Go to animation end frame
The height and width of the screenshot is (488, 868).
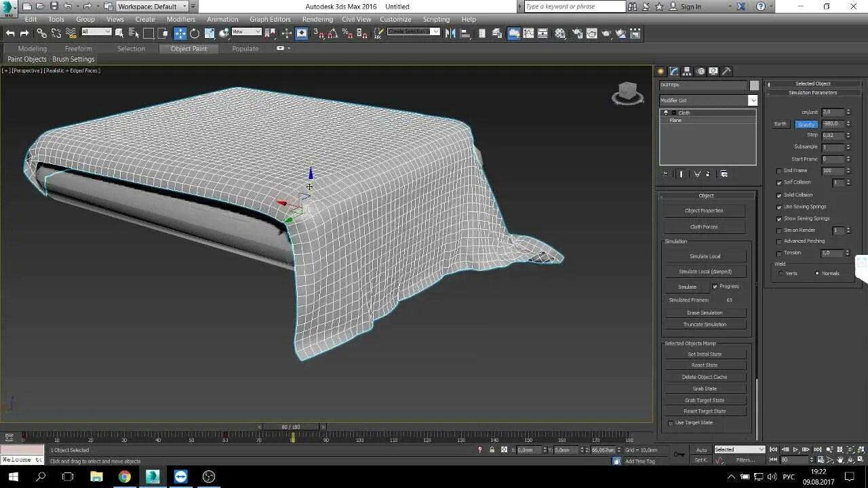[x=817, y=449]
